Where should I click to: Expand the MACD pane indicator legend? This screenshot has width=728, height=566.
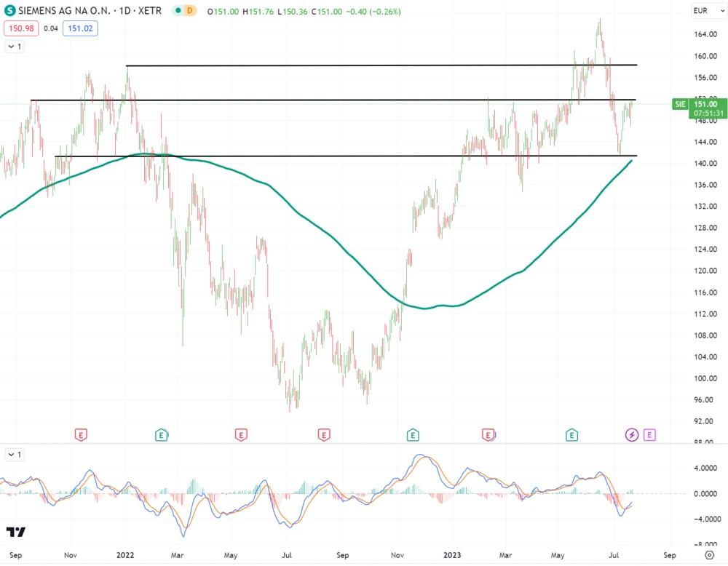14,455
